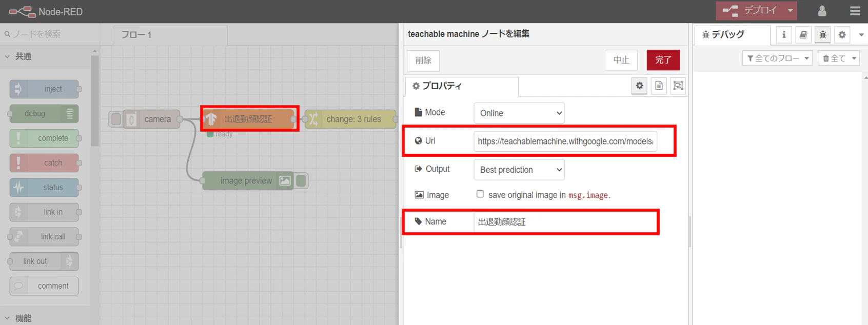This screenshot has width=868, height=325.
Task: Click the debug bug icon tab
Action: point(823,34)
